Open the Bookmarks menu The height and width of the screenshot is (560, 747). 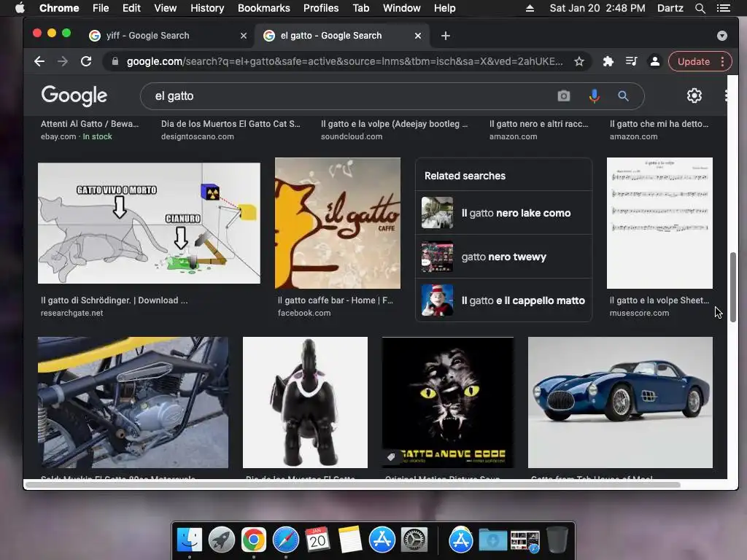click(x=264, y=8)
